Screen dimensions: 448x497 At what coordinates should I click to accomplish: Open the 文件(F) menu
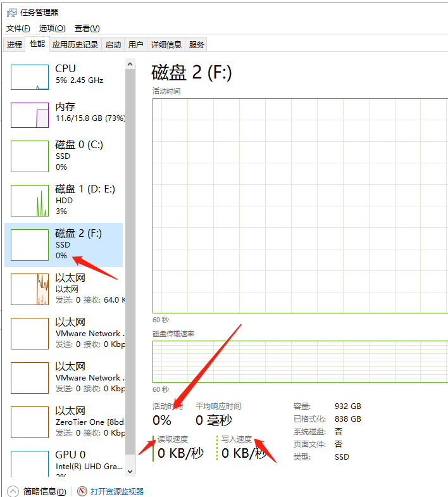point(18,28)
